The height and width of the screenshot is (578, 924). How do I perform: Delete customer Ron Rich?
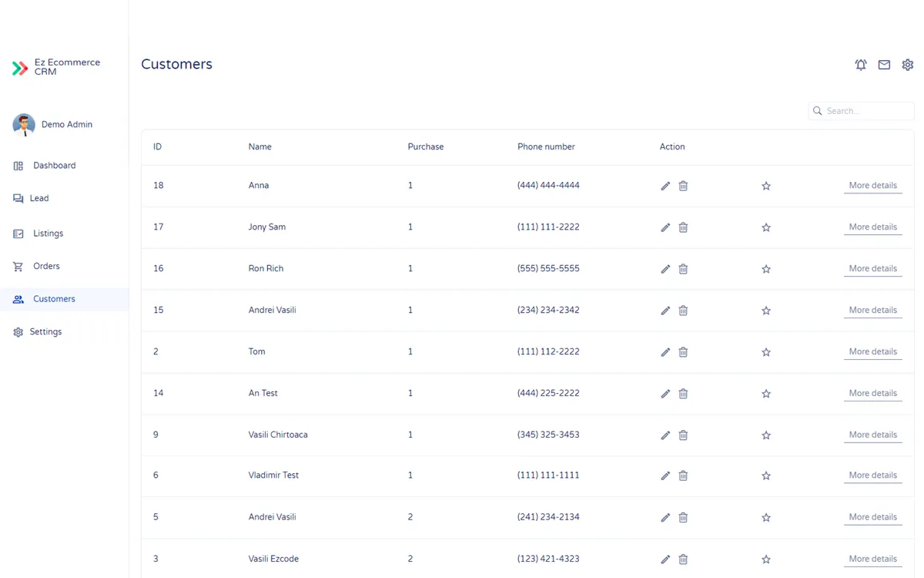pos(683,269)
